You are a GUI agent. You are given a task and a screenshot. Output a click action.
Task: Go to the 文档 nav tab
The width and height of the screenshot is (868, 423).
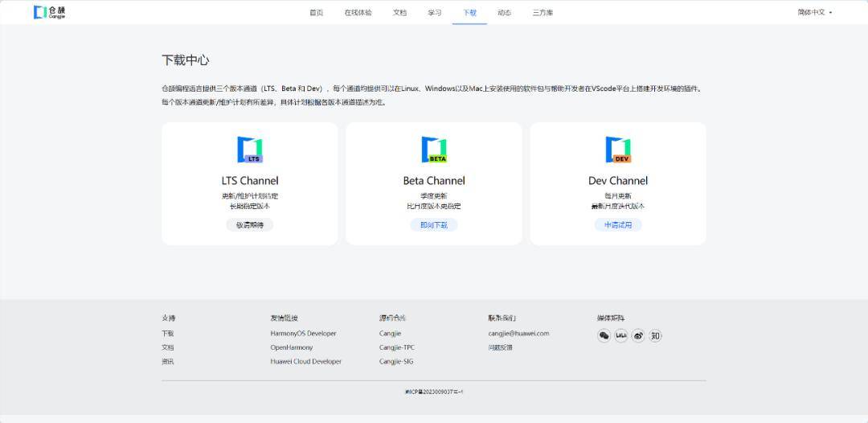(399, 13)
